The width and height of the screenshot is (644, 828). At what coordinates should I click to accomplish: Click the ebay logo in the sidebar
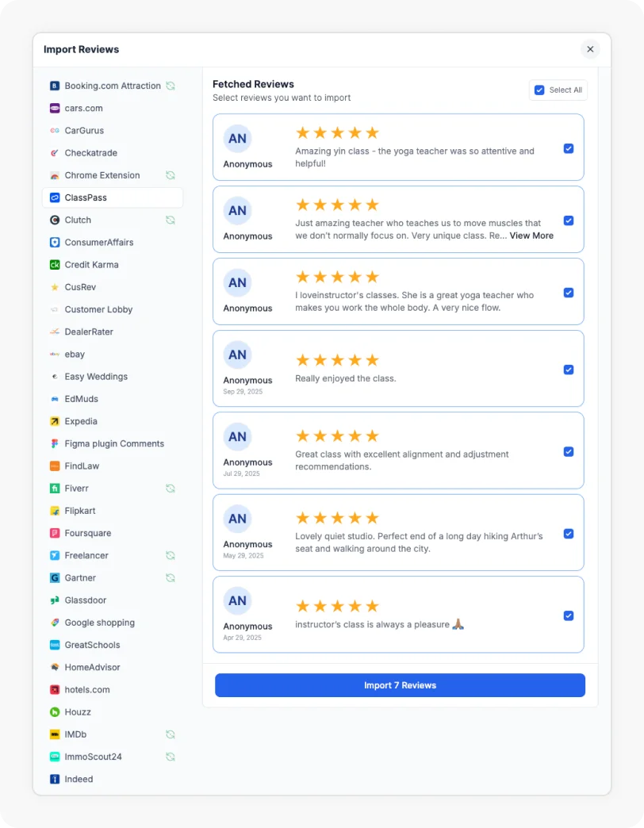53,354
